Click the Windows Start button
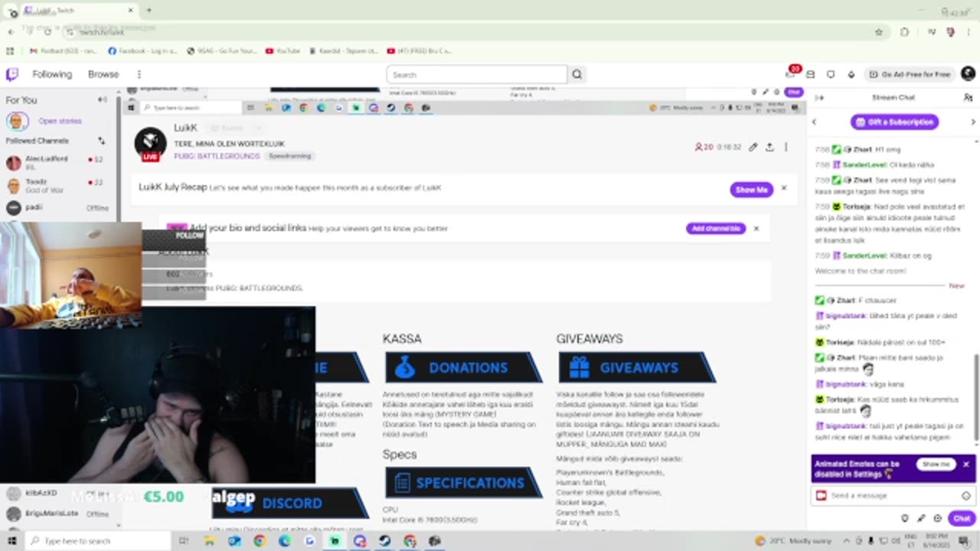Image resolution: width=980 pixels, height=551 pixels. click(x=11, y=541)
